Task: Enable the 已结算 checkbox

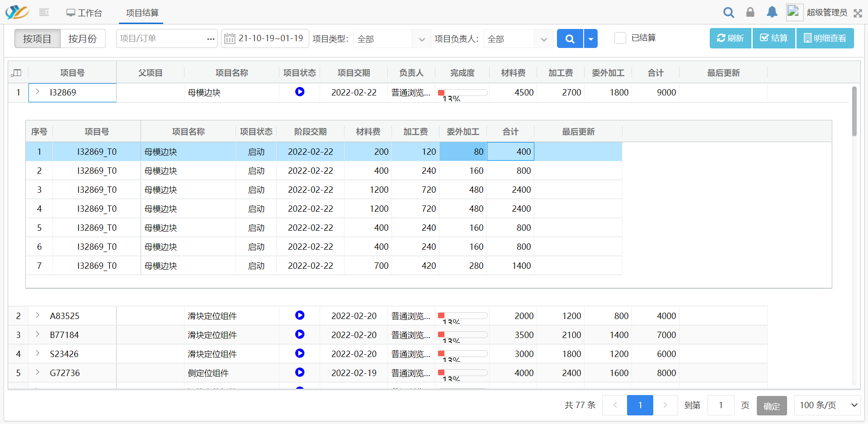Action: (620, 38)
